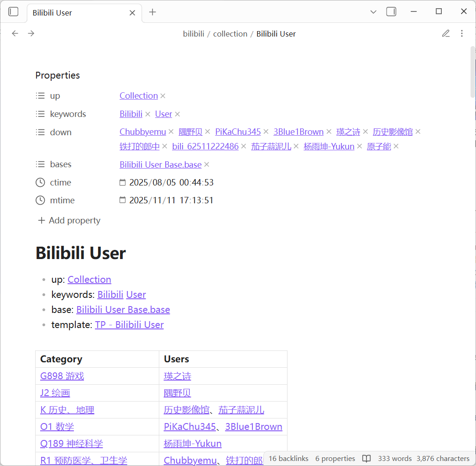Select the 'collection' breadcrumb item
This screenshot has width=476, height=466.
tap(230, 34)
